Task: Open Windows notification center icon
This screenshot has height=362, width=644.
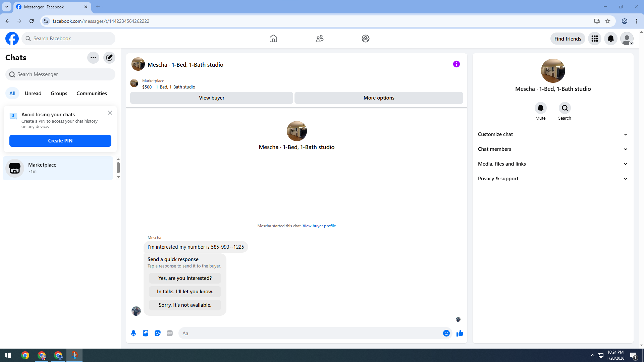Action: [634, 355]
